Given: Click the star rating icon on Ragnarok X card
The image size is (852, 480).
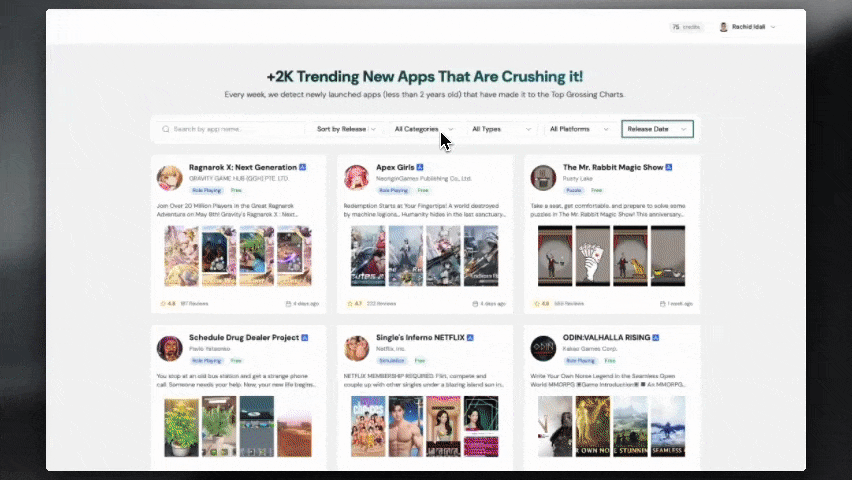Looking at the screenshot, I should coord(163,304).
